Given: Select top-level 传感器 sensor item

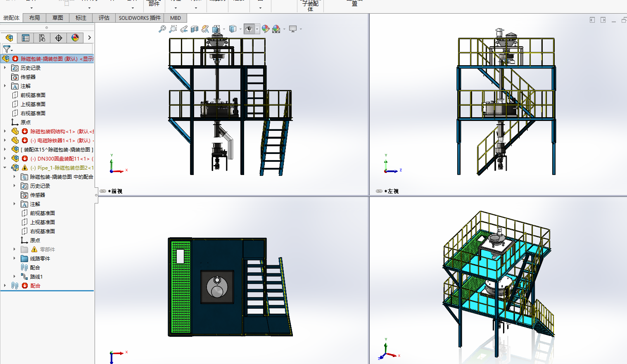Looking at the screenshot, I should tap(28, 77).
